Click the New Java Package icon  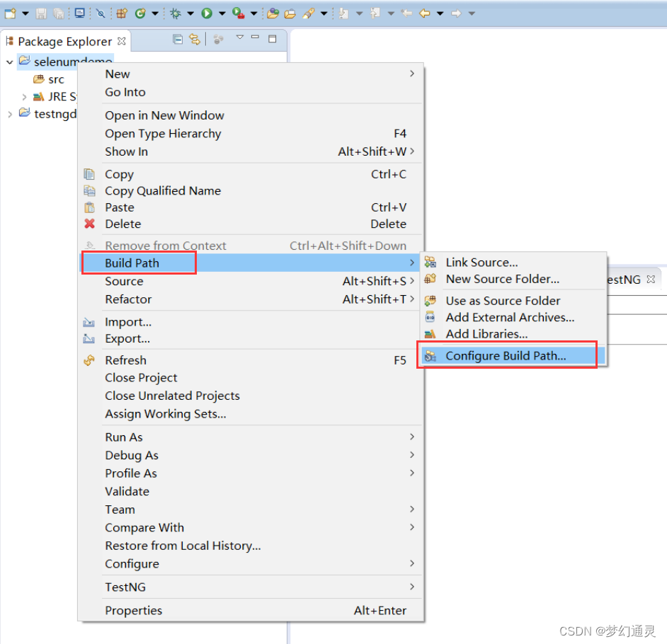[x=122, y=13]
